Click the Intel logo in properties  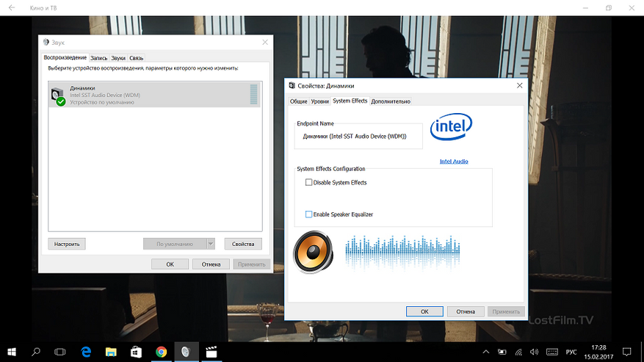tap(451, 126)
